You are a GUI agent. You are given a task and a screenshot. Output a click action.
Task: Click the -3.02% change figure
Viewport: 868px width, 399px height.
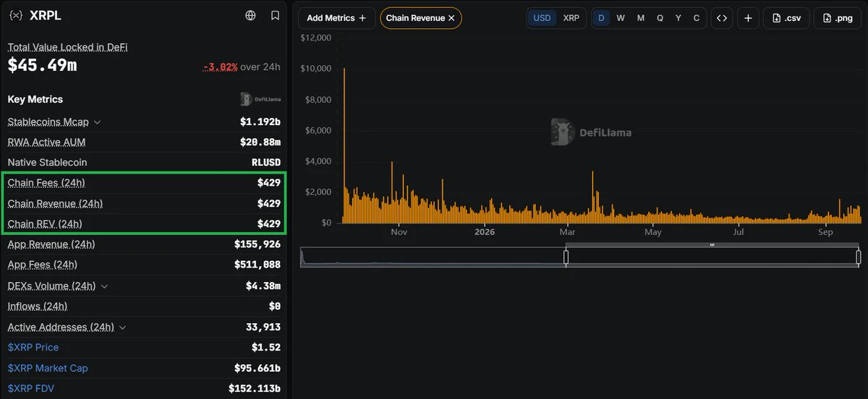221,67
